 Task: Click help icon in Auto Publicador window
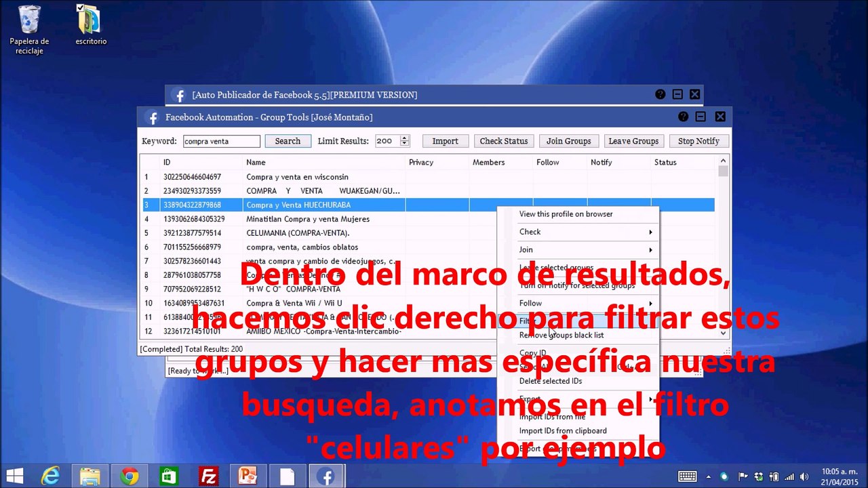coord(660,95)
